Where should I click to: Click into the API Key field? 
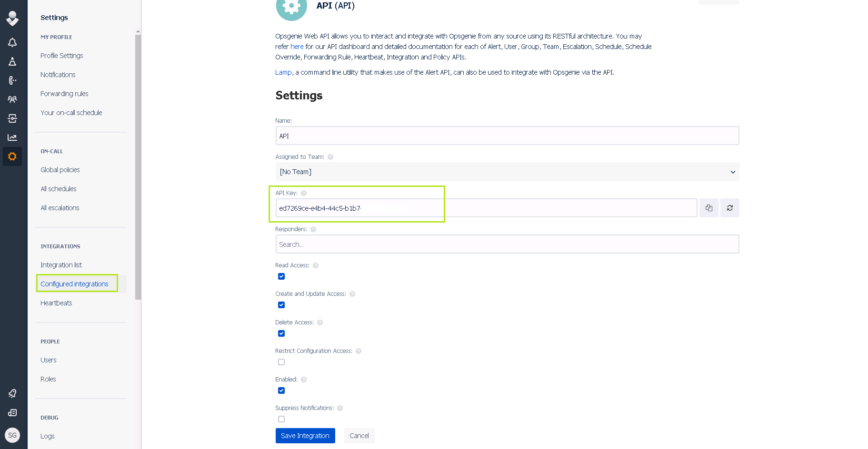click(x=486, y=208)
